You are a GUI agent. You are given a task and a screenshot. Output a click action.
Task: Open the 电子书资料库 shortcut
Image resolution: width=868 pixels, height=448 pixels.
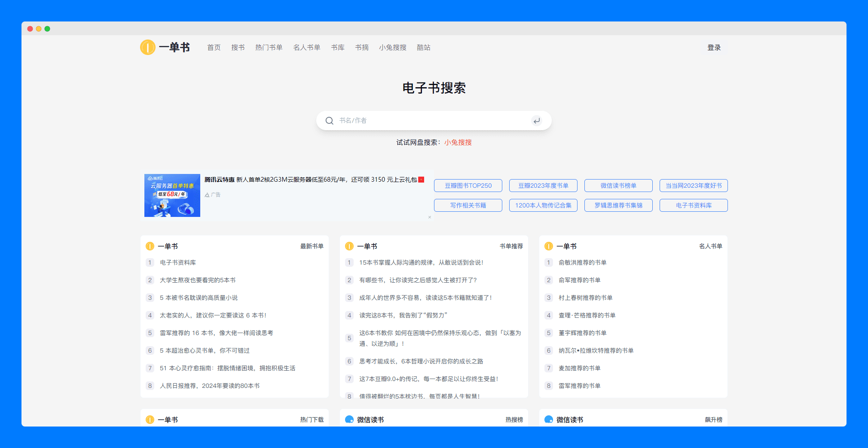point(693,205)
